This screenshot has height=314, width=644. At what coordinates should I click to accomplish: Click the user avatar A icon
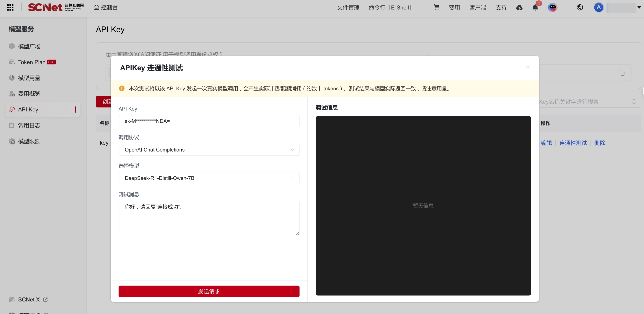coord(599,7)
